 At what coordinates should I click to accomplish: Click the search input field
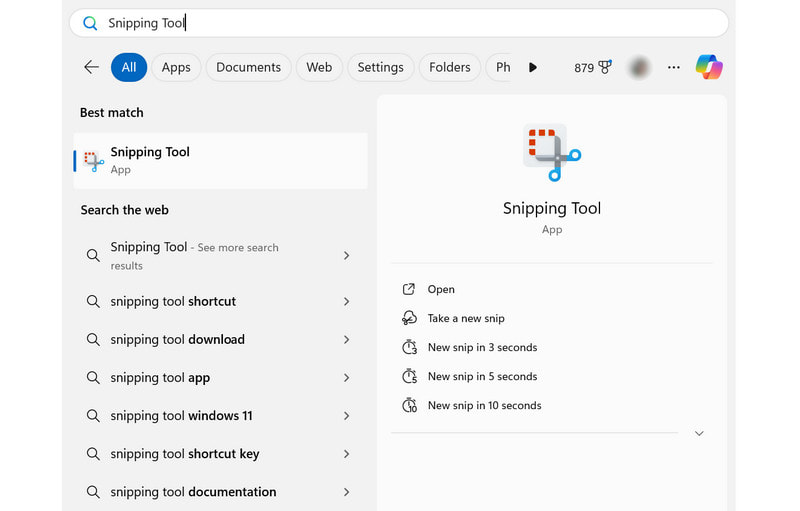coord(400,23)
